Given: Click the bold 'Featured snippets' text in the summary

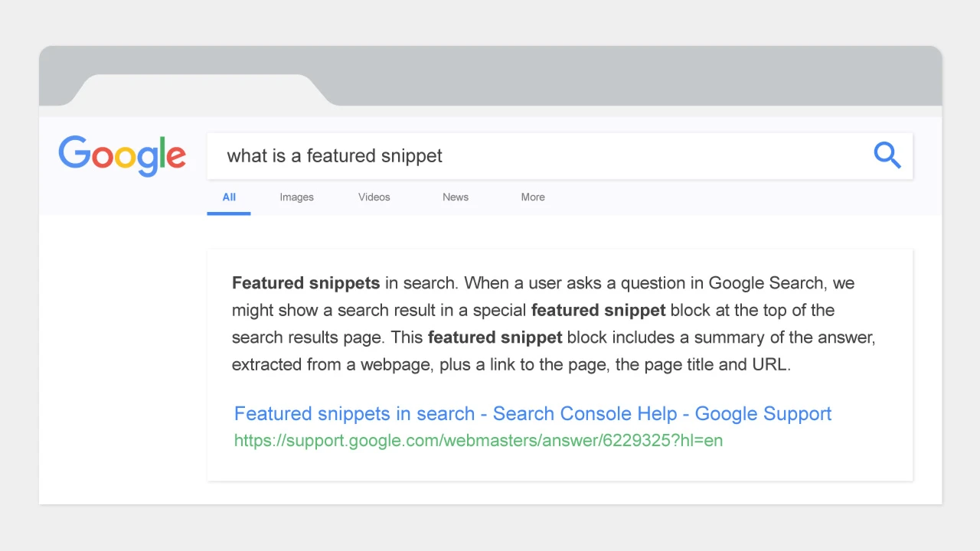Looking at the screenshot, I should pyautogui.click(x=305, y=283).
